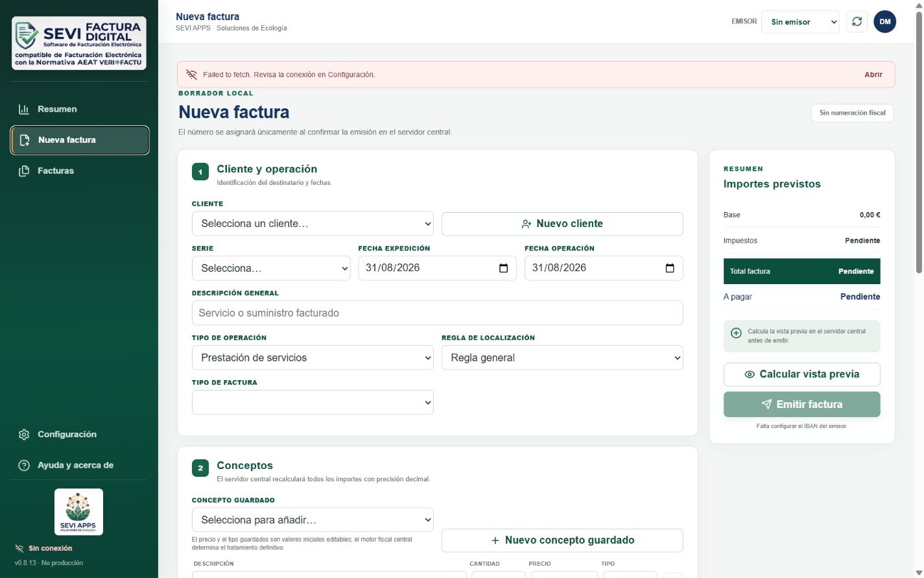Focus the Descripción general input field
This screenshot has height=578, width=924.
point(438,313)
